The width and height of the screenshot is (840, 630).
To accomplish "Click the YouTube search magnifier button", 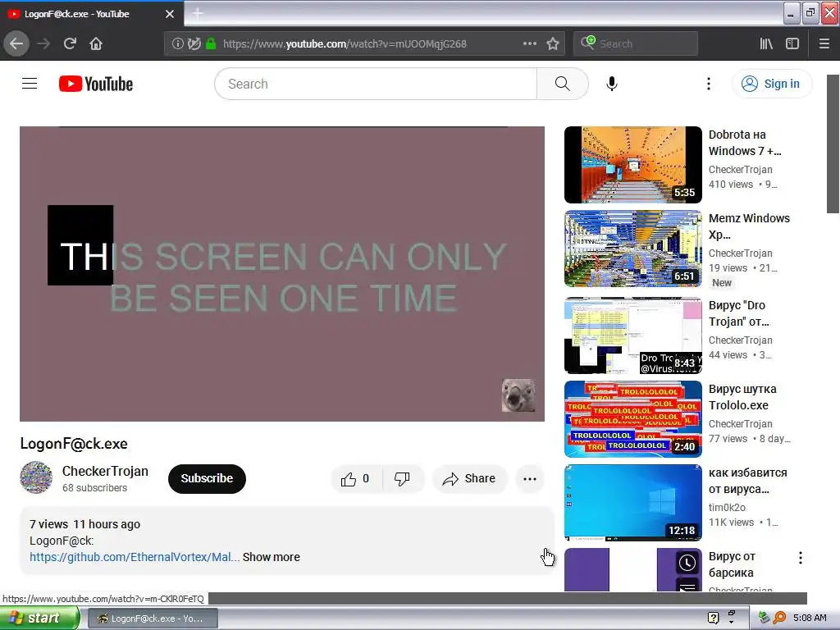I will (562, 84).
